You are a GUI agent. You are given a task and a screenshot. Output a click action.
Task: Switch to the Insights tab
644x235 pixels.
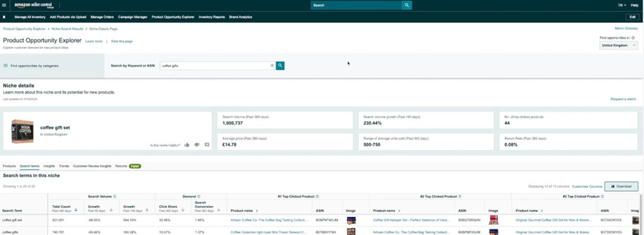coord(49,166)
